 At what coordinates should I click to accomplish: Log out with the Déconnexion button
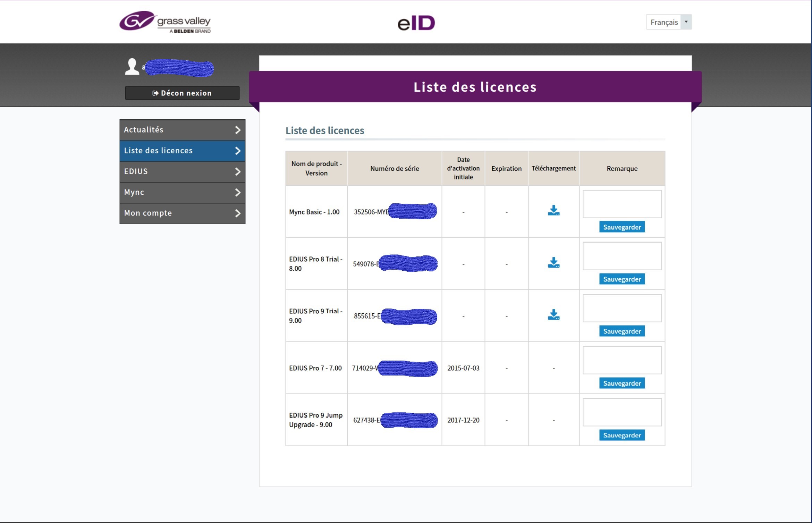coord(182,93)
